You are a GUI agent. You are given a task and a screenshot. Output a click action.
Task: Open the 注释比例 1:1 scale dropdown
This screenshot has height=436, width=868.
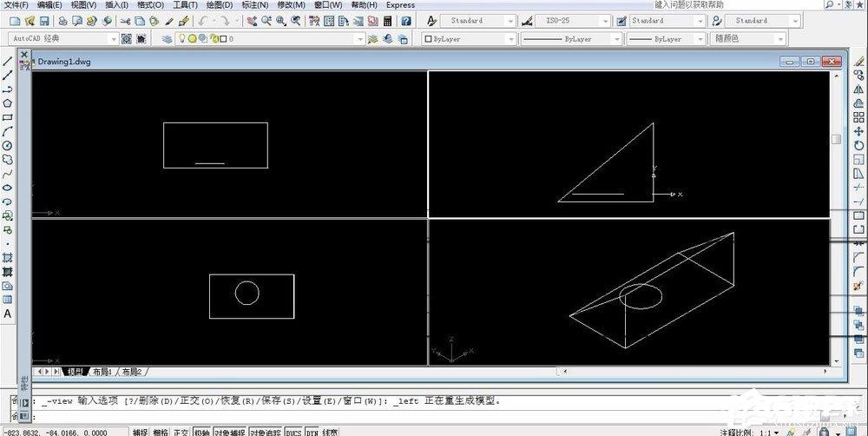(775, 433)
